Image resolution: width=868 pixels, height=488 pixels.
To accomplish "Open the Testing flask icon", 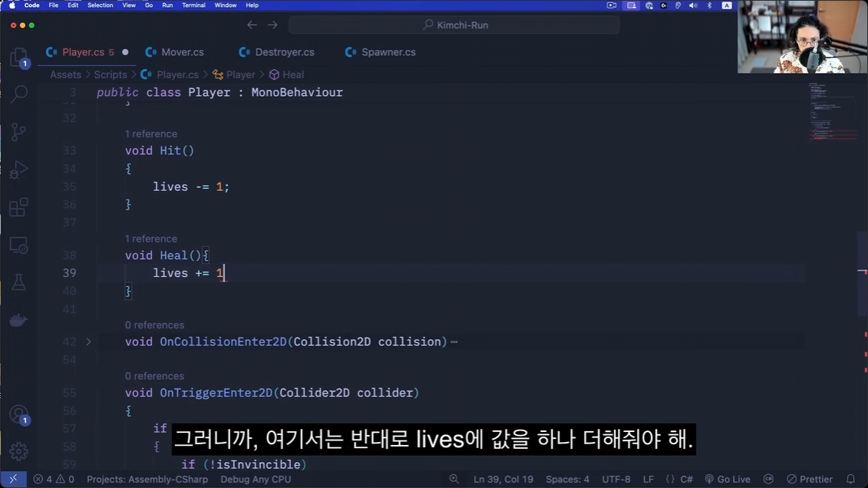I will click(x=19, y=282).
